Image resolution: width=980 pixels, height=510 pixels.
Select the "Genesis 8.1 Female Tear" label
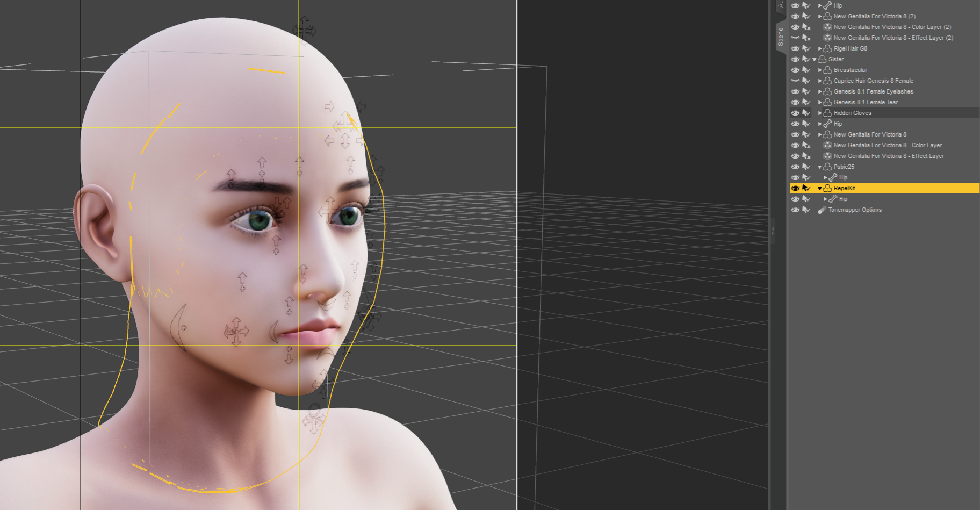click(x=866, y=102)
